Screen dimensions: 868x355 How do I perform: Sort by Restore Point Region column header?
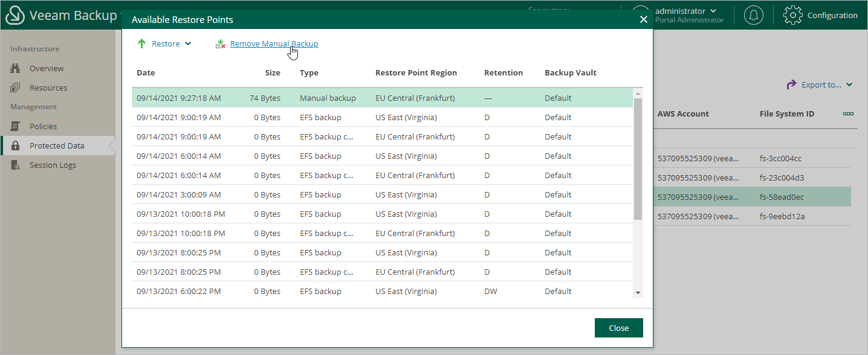click(x=416, y=72)
